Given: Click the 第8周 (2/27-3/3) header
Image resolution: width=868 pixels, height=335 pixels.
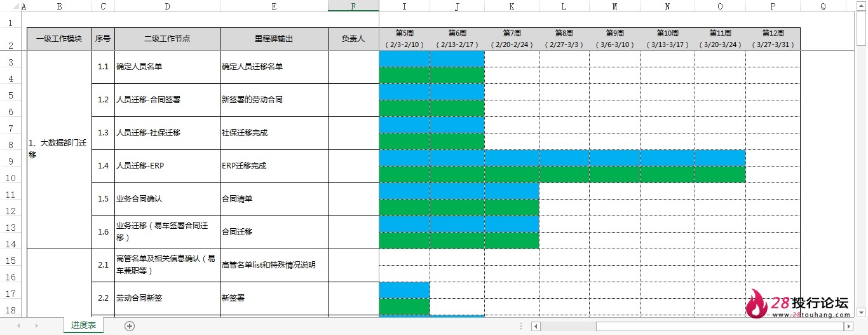Looking at the screenshot, I should (564, 39).
